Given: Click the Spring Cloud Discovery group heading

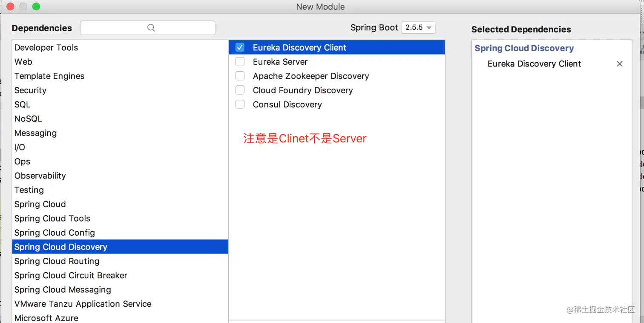Looking at the screenshot, I should tap(524, 48).
